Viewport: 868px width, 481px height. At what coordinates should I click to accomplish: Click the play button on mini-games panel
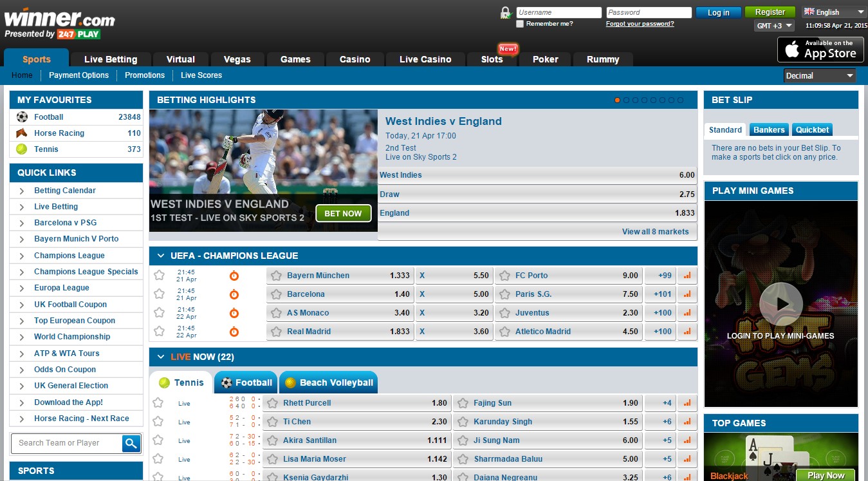coord(780,304)
